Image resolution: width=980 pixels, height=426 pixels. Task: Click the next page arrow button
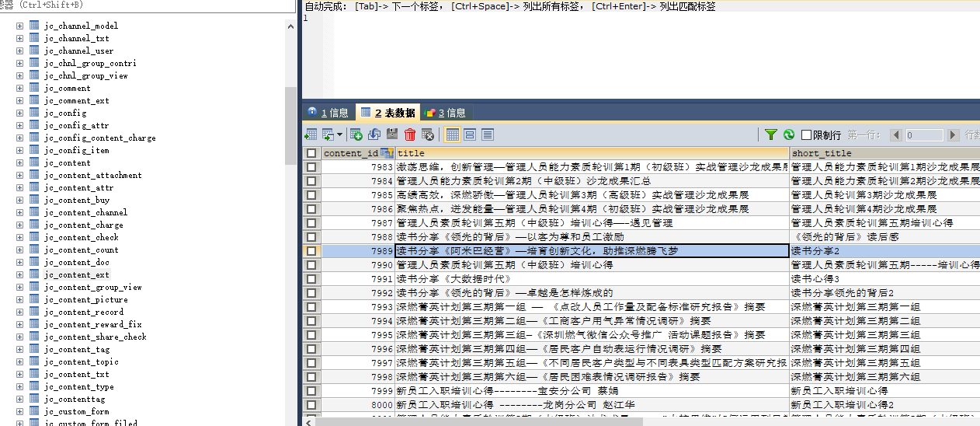(x=954, y=135)
